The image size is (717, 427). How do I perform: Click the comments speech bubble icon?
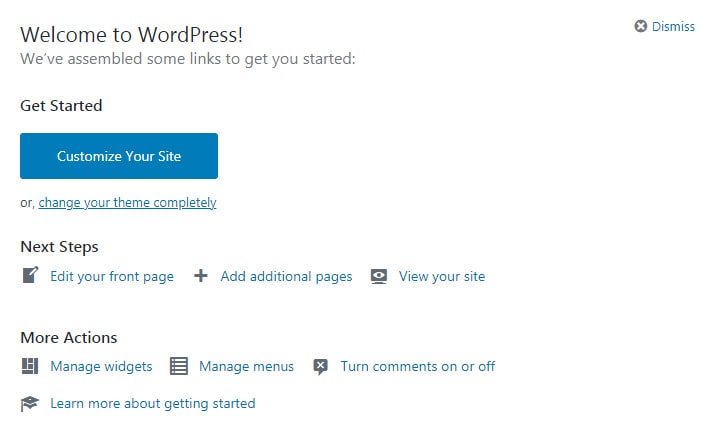(x=321, y=367)
